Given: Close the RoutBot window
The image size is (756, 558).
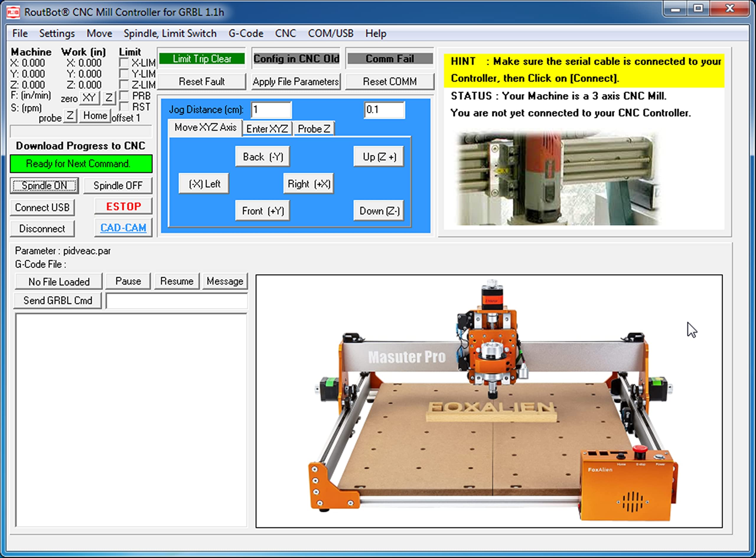Looking at the screenshot, I should [x=730, y=9].
